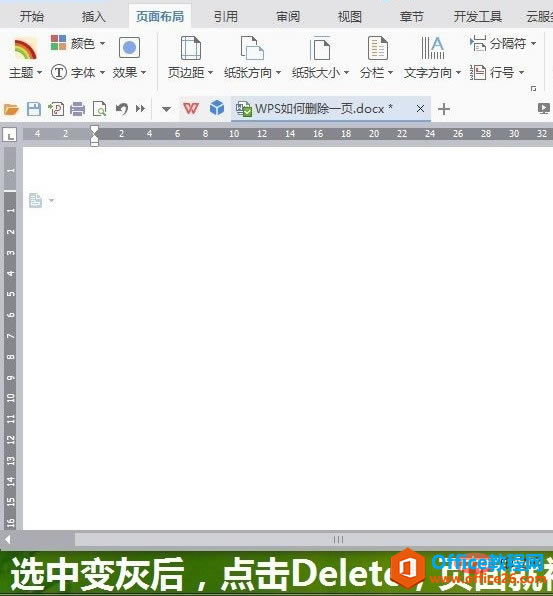Close the WPS如何删除一页.docx tab
The width and height of the screenshot is (553, 596).
(x=420, y=109)
